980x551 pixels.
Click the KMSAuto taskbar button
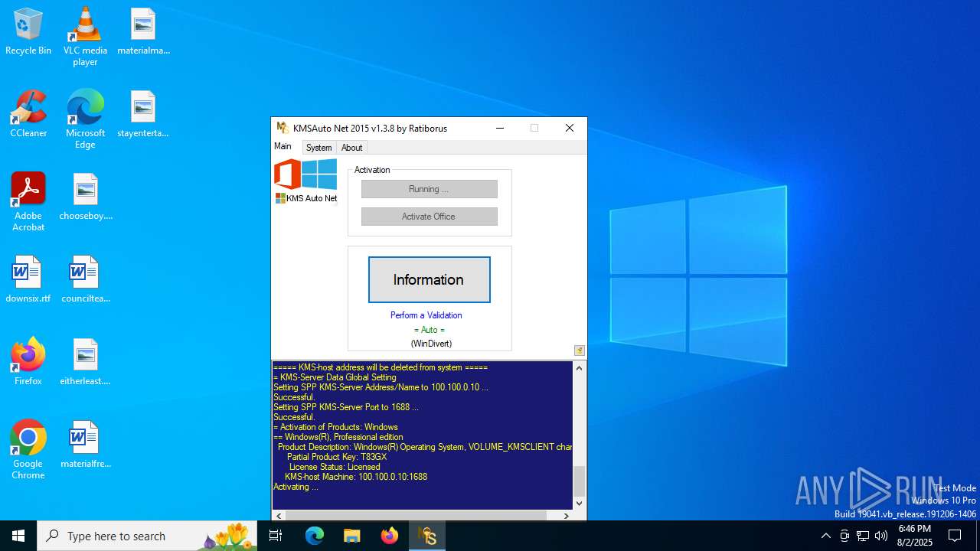click(427, 536)
